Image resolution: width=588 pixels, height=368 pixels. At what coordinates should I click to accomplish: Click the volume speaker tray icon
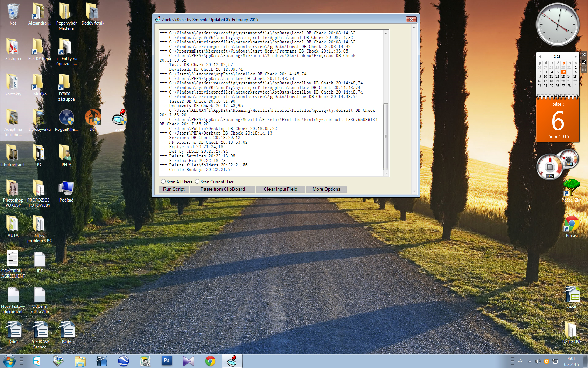pos(538,361)
